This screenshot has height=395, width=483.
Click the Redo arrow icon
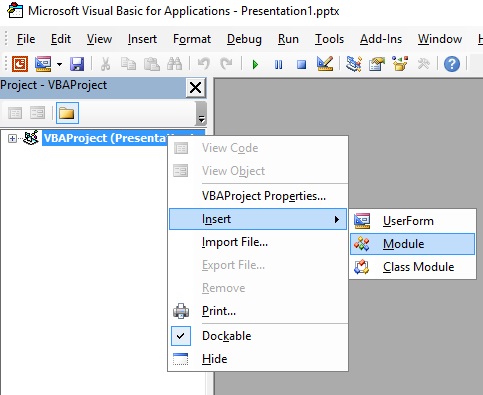point(226,64)
